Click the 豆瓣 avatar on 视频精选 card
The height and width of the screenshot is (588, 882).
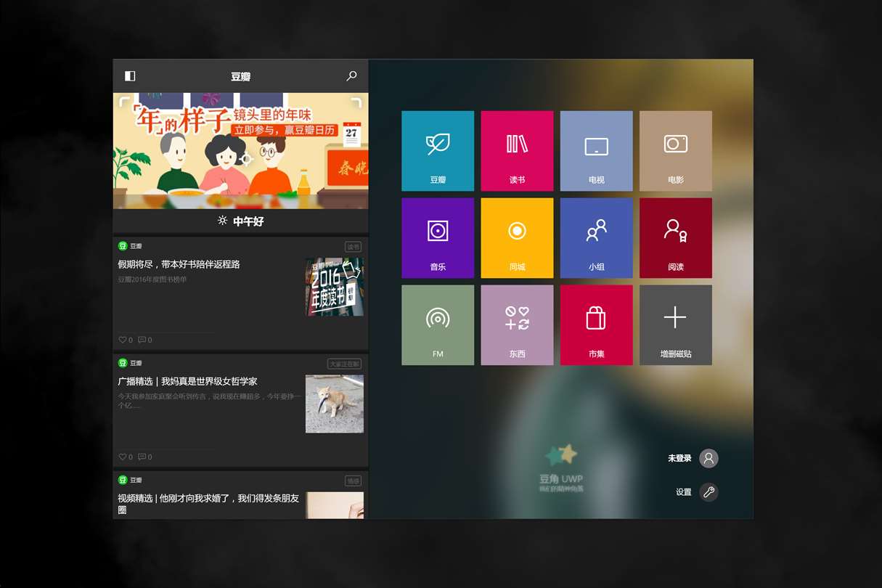[123, 480]
